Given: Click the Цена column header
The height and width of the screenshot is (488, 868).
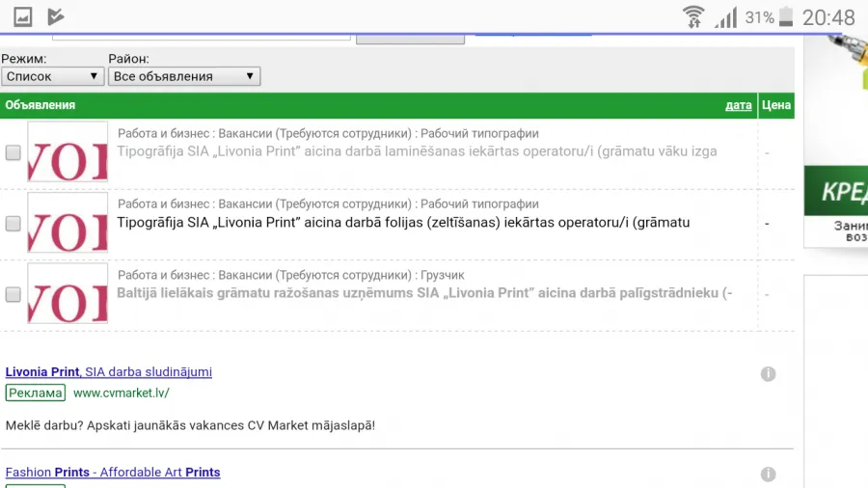Looking at the screenshot, I should point(776,105).
